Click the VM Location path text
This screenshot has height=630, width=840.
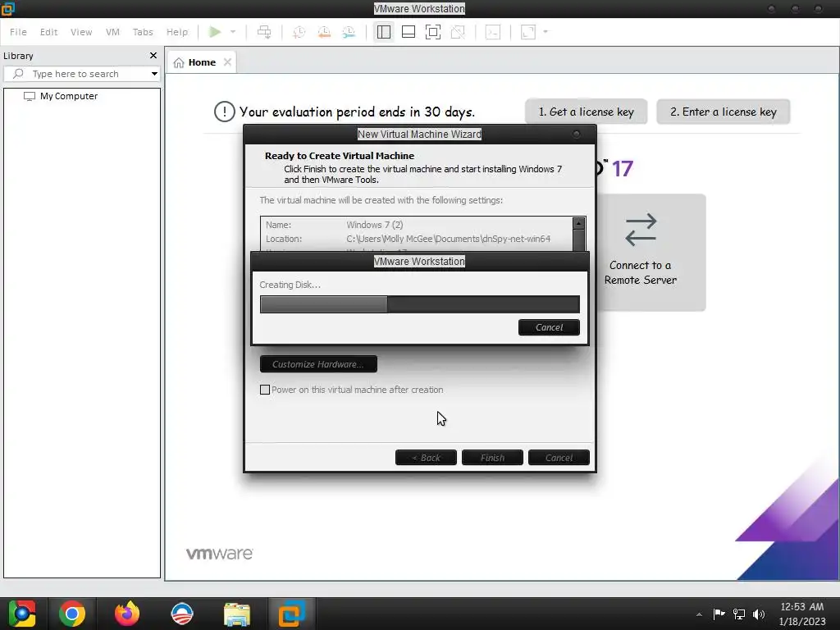449,239
